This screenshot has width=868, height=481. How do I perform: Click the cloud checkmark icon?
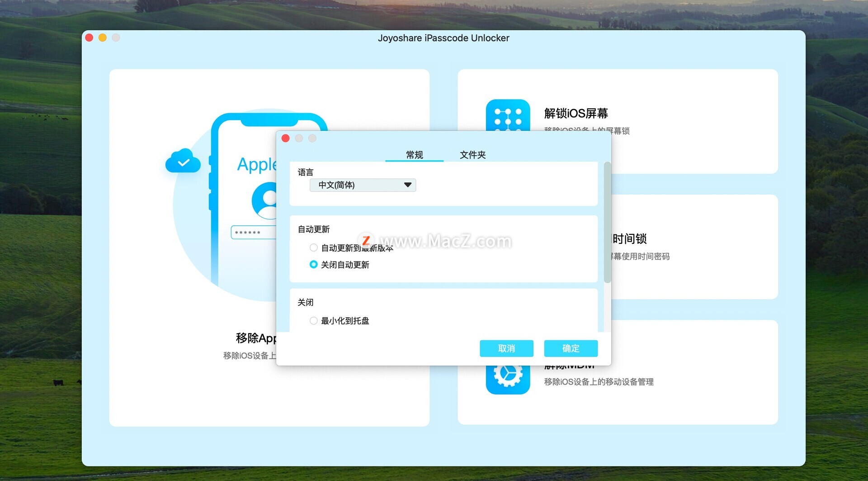tap(183, 161)
